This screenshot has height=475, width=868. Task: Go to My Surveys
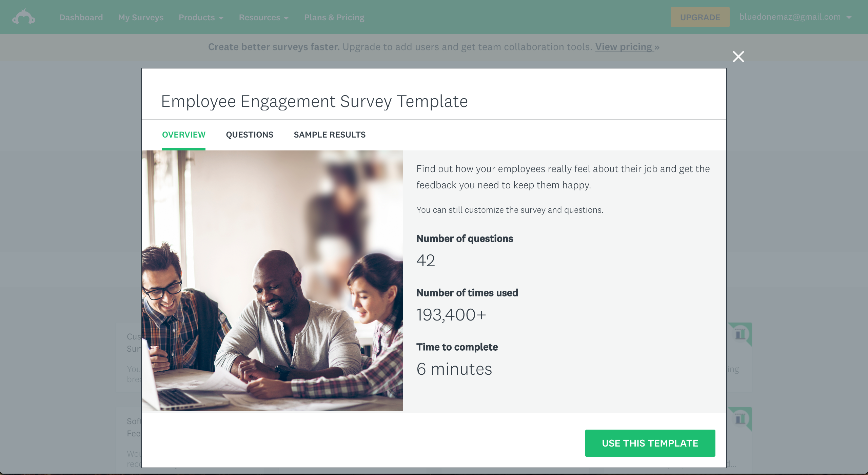point(141,17)
